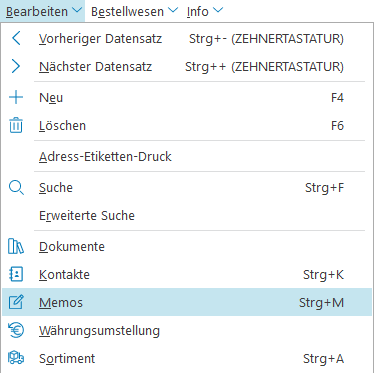Screen dimensions: 374x373
Task: Expand the Info menu chevron
Action: point(218,10)
